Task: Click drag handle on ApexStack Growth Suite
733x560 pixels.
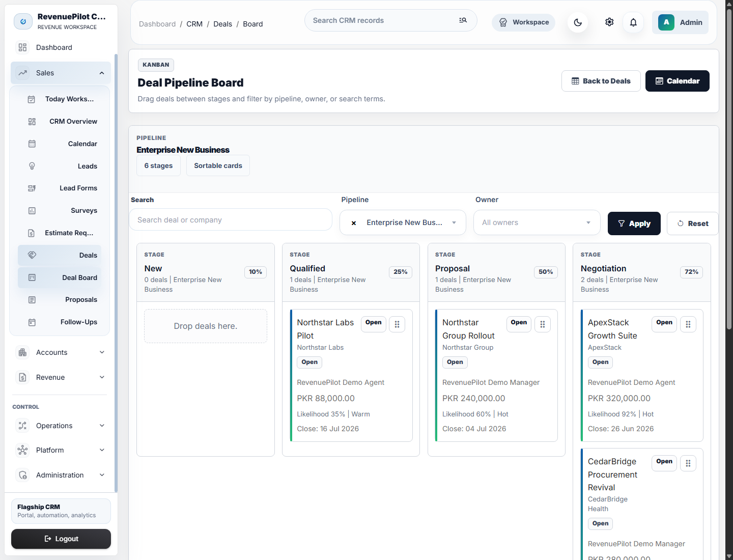Action: click(x=688, y=324)
